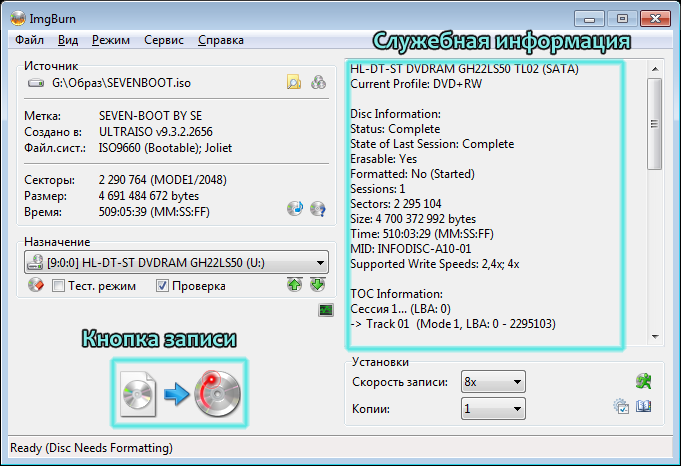Screen dimensions: 681x466
Task: Open the Файл menu
Action: (x=29, y=40)
